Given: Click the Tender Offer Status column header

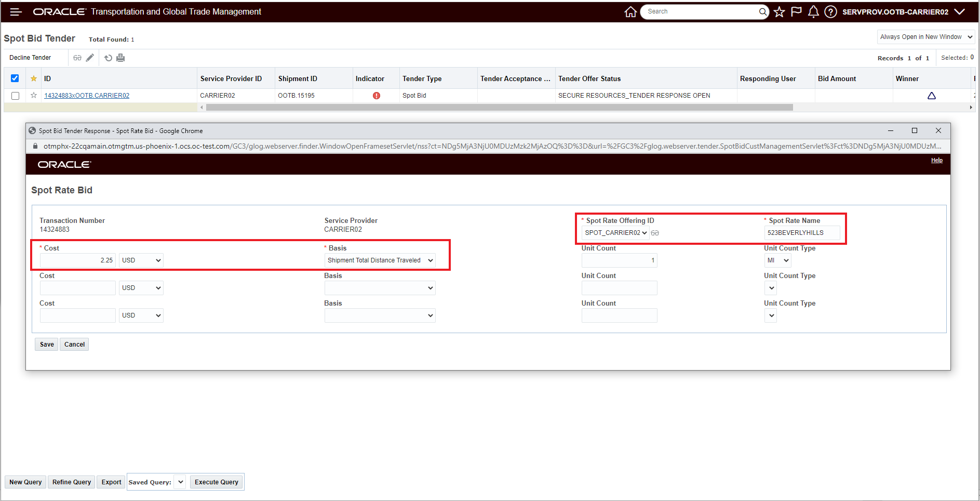Looking at the screenshot, I should [589, 78].
